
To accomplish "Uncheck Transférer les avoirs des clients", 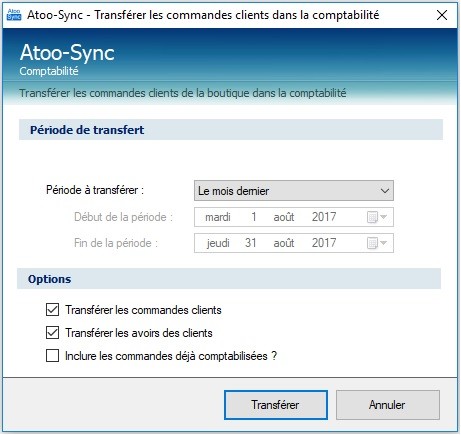I will pos(52,333).
